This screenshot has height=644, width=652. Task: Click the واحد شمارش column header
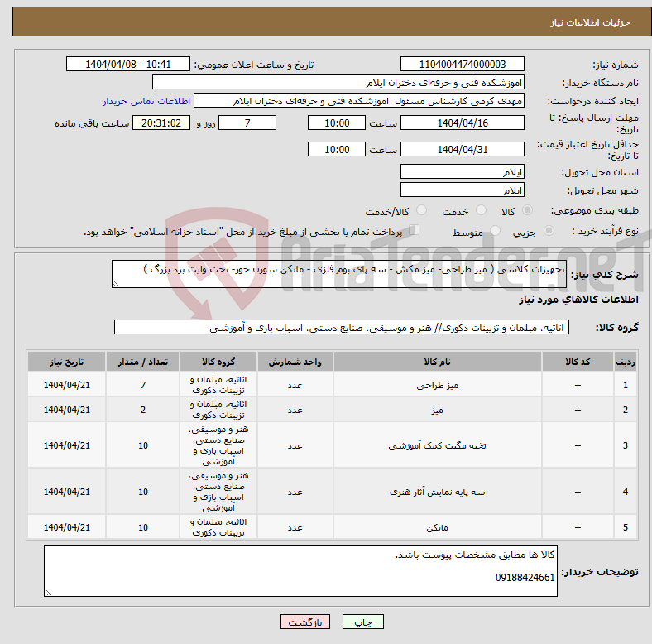coord(295,362)
